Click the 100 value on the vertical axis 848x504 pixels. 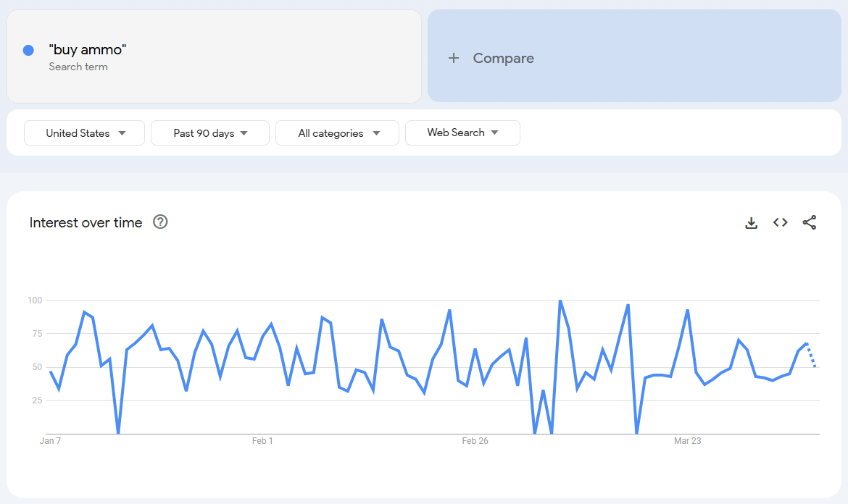[x=35, y=300]
